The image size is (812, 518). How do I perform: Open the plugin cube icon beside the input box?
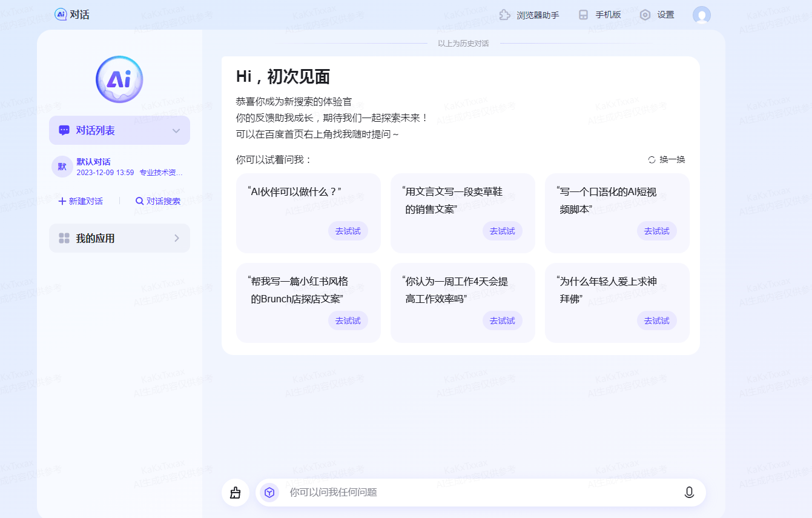(x=269, y=493)
